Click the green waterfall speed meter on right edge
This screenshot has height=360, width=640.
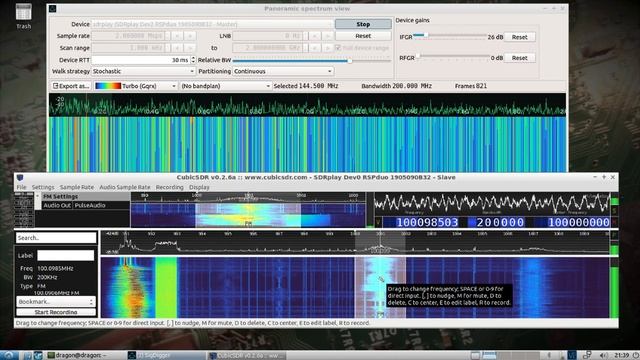coord(614,291)
